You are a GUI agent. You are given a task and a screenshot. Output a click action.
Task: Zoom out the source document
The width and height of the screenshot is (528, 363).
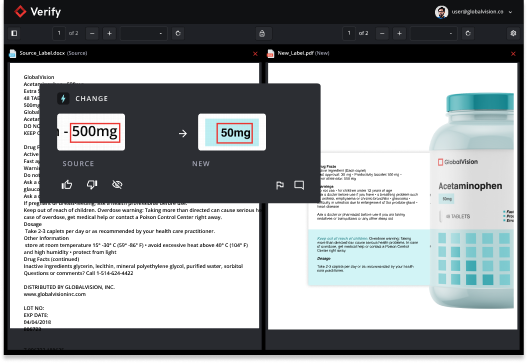(x=92, y=33)
